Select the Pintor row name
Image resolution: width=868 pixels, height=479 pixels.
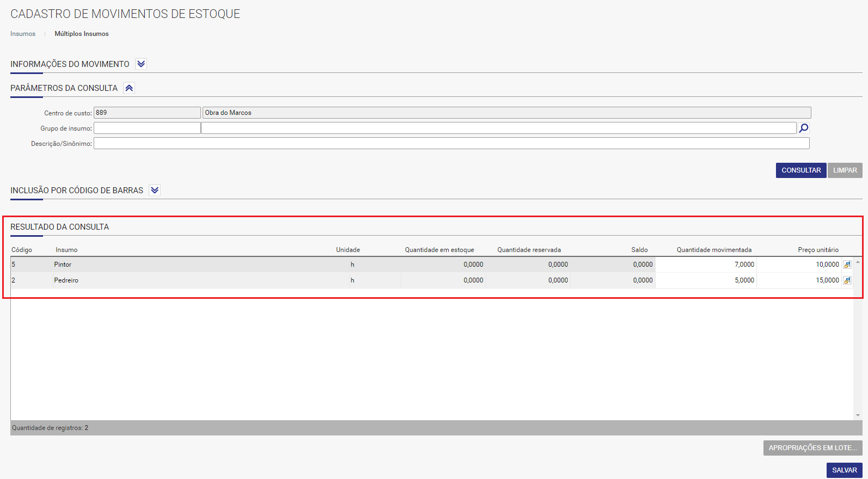tap(63, 265)
